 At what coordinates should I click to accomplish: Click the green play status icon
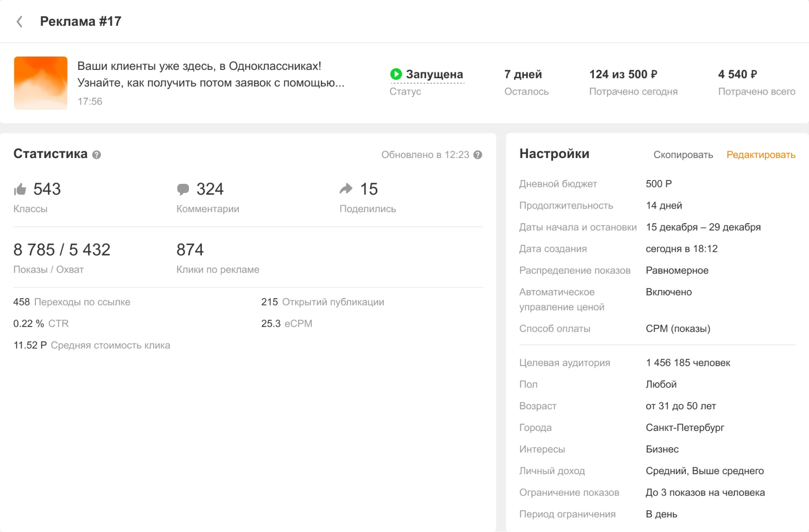[396, 74]
